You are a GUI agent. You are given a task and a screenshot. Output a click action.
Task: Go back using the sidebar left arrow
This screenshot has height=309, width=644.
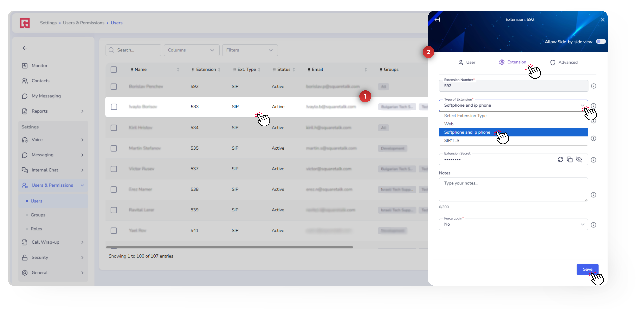coord(25,48)
